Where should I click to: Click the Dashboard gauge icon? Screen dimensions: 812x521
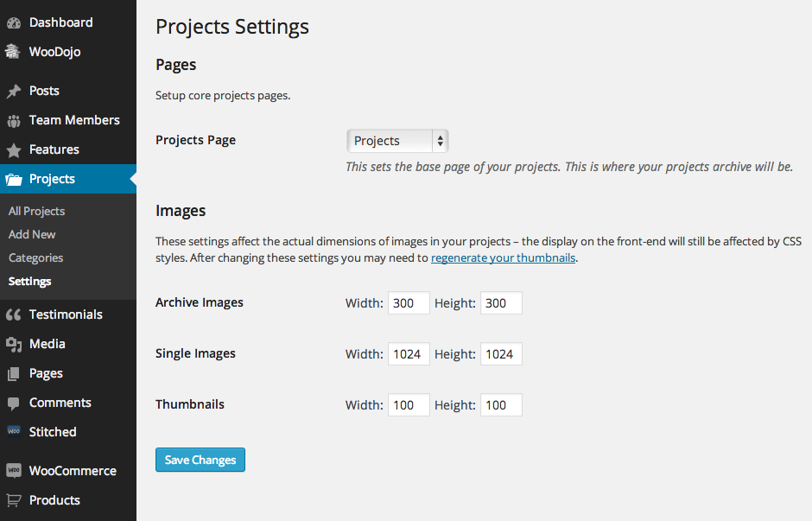14,22
